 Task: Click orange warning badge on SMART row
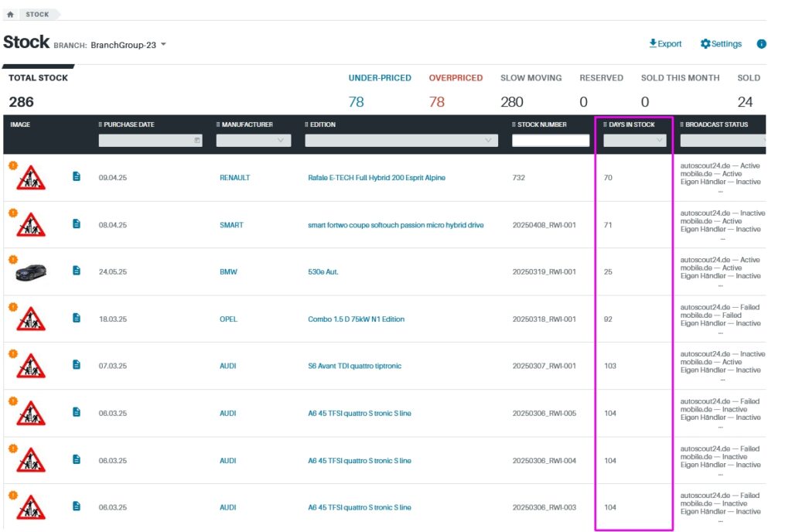pos(12,213)
